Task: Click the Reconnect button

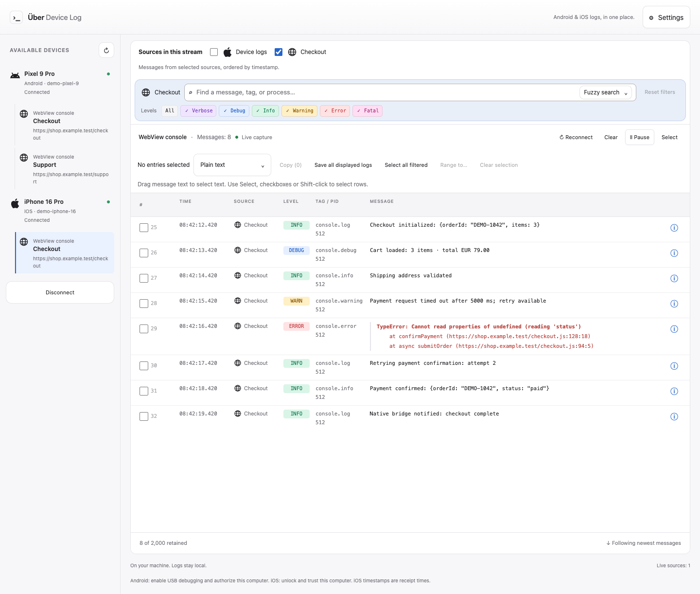Action: point(576,137)
